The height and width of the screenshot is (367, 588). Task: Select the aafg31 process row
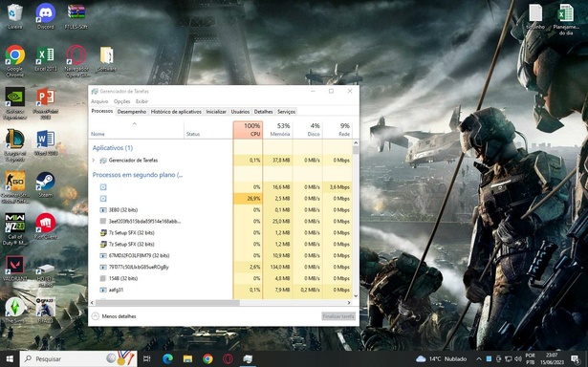(221, 290)
